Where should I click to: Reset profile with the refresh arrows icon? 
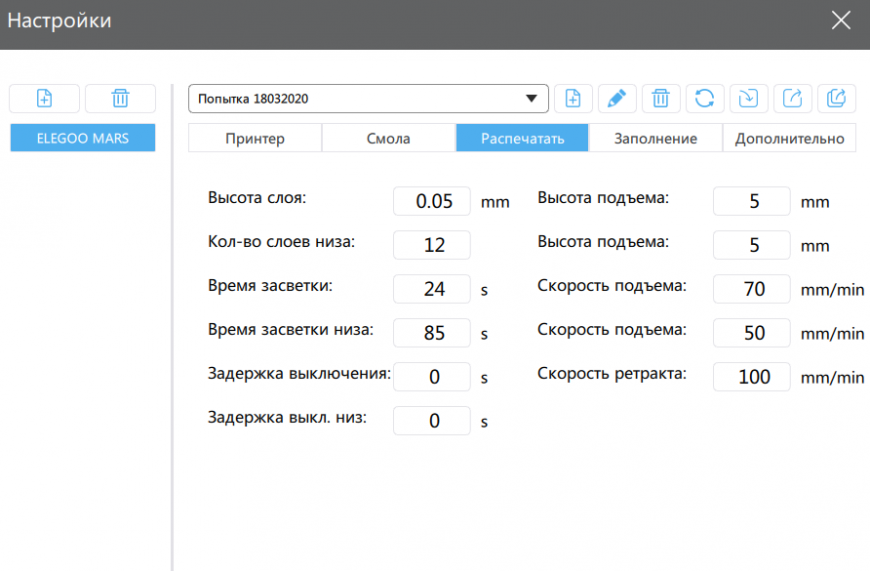pos(705,98)
